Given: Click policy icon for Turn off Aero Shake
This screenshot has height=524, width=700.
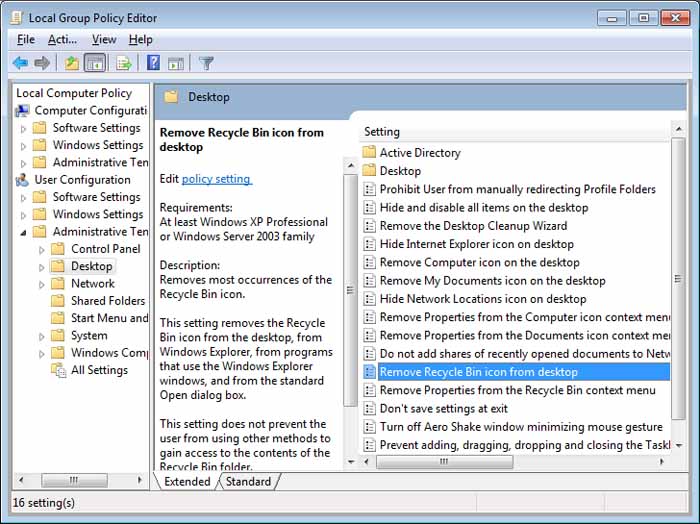Looking at the screenshot, I should click(x=370, y=427).
